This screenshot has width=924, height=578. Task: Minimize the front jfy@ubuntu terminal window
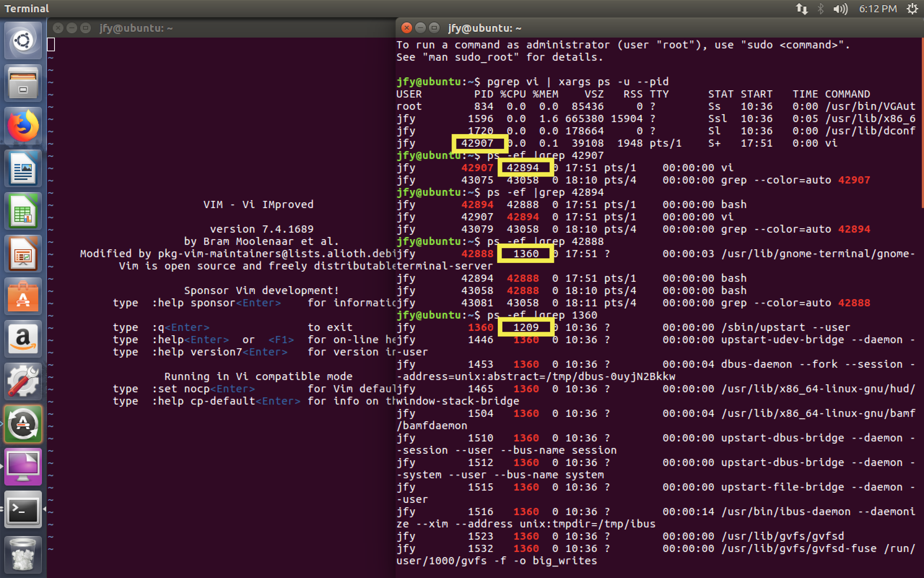pyautogui.click(x=420, y=28)
